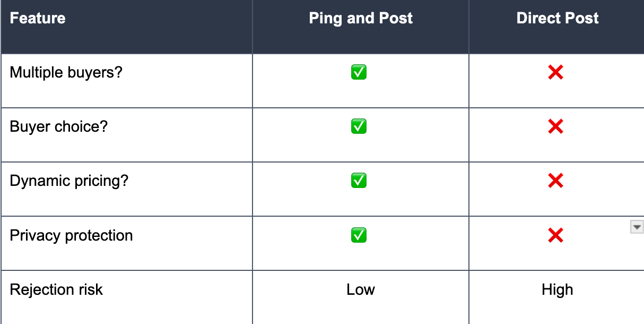This screenshot has height=324, width=644.
Task: Click the red X in Buyer choice row
Action: pos(555,126)
